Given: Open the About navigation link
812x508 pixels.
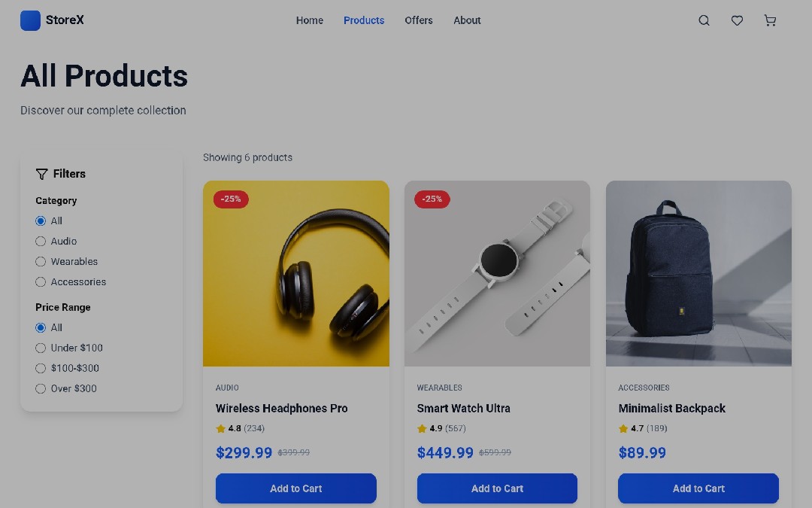Looking at the screenshot, I should tap(467, 20).
